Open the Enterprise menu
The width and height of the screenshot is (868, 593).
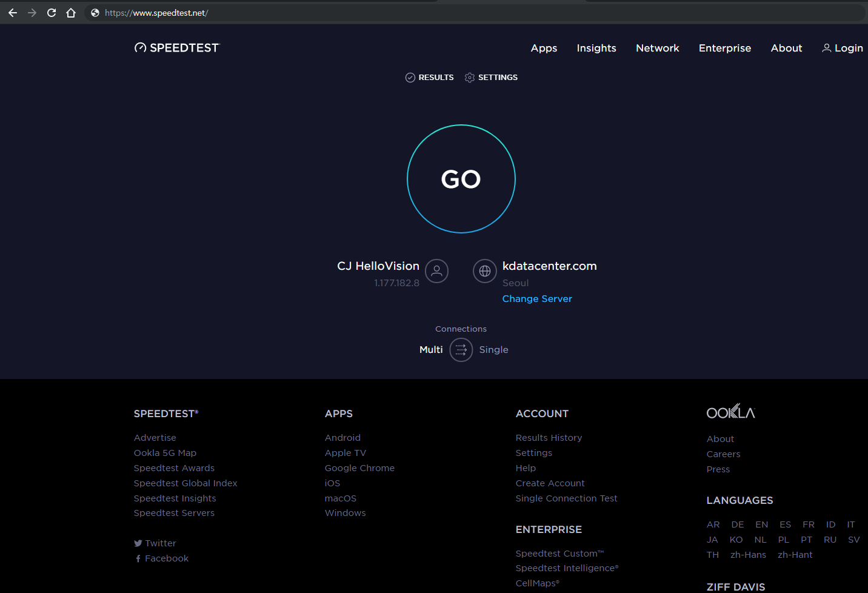[725, 48]
